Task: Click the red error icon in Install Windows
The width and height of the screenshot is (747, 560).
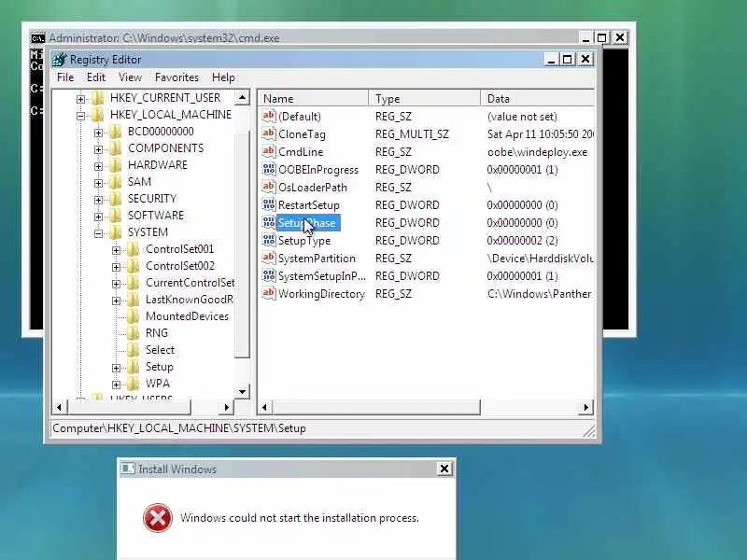Action: point(158,518)
